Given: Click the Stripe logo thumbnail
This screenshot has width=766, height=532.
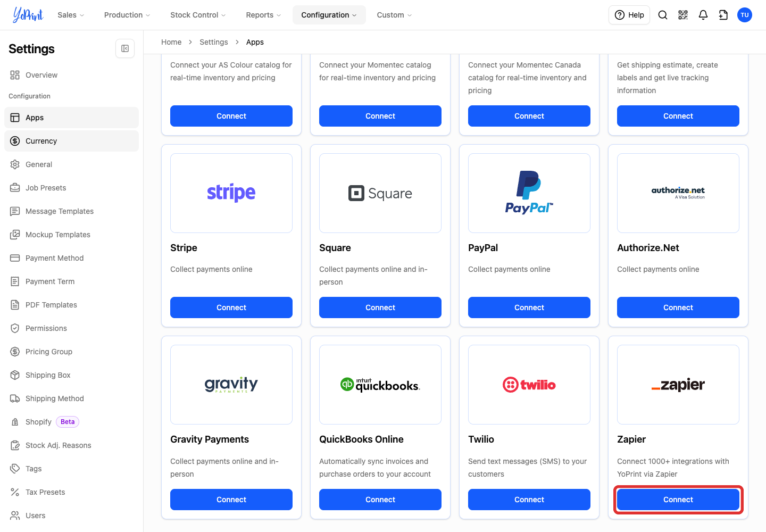Looking at the screenshot, I should pyautogui.click(x=231, y=193).
